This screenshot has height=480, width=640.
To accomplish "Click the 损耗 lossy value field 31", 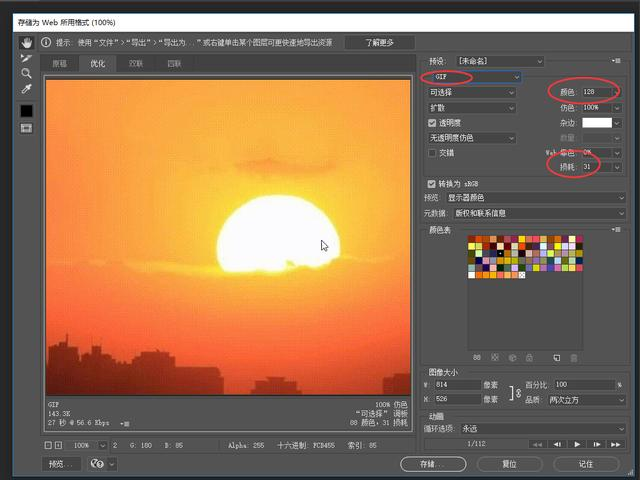I will [x=597, y=167].
